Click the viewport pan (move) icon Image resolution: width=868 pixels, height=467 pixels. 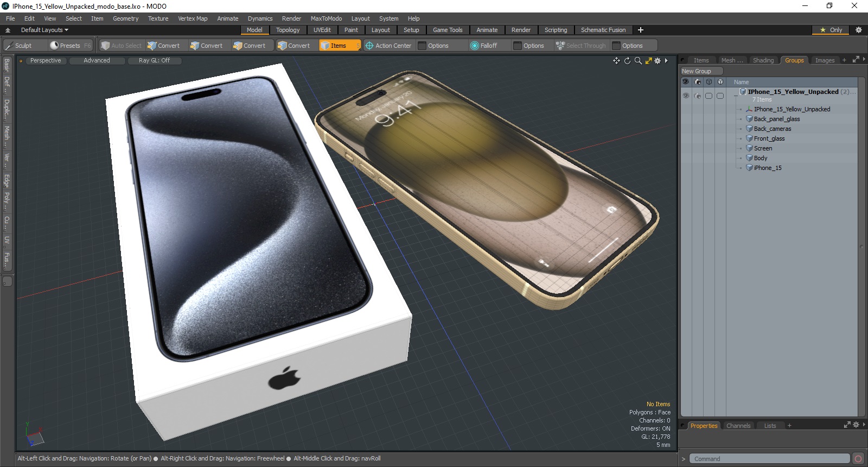pos(616,61)
